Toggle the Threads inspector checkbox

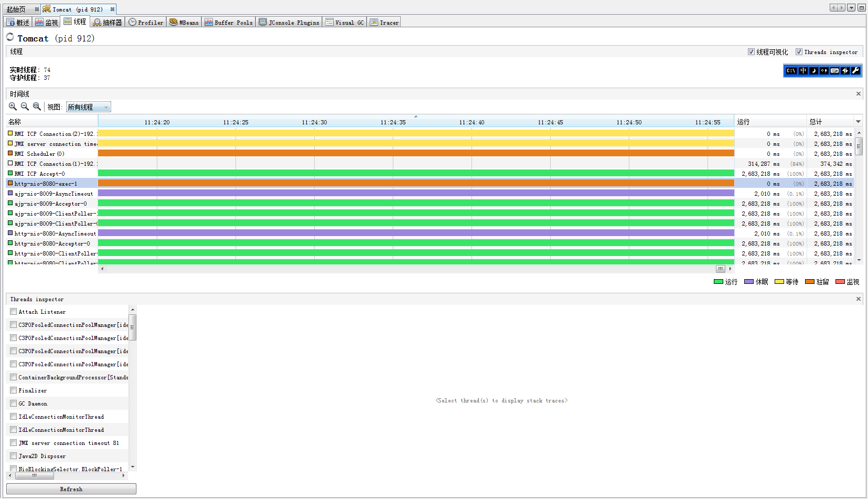[x=799, y=52]
